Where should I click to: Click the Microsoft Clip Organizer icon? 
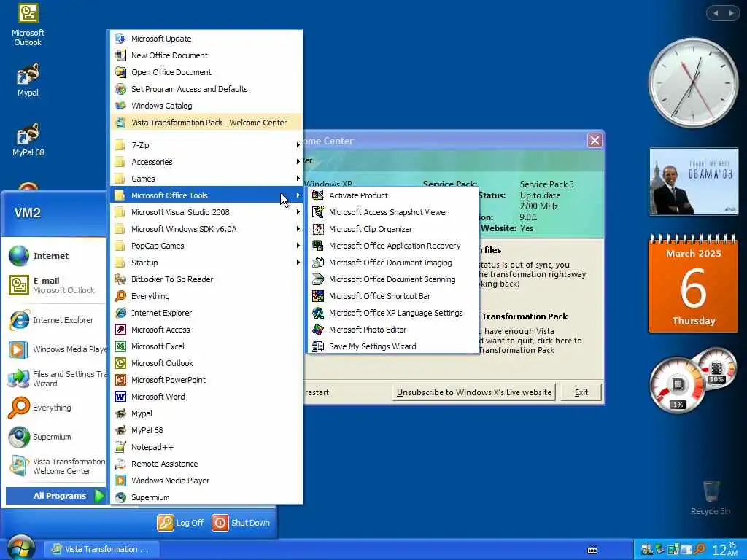(x=318, y=229)
